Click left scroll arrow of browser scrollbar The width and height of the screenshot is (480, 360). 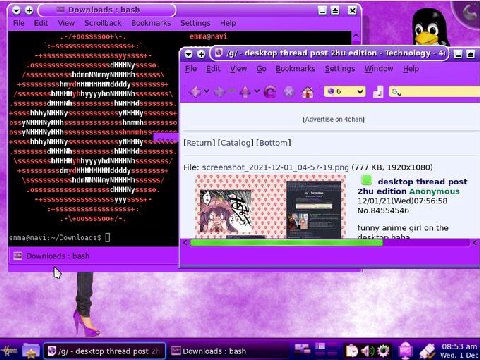[186, 243]
